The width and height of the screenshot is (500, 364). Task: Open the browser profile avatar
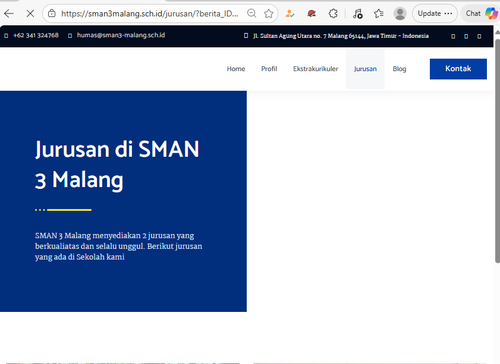pos(400,13)
